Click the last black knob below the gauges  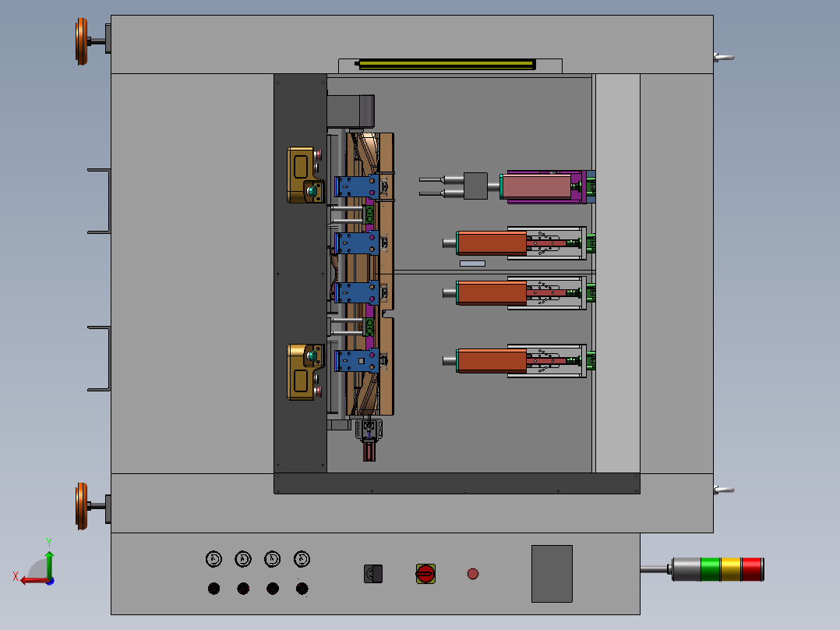[302, 589]
